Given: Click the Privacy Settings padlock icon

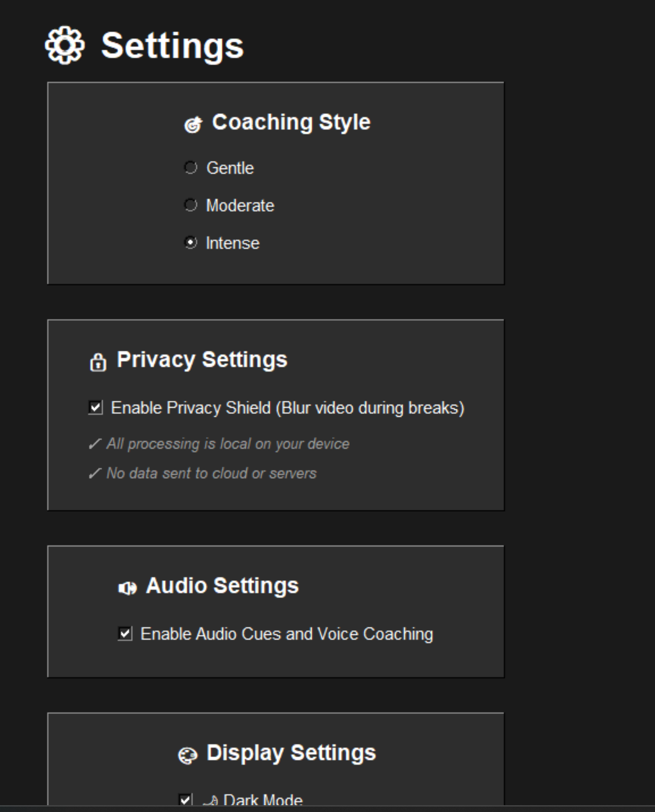Looking at the screenshot, I should [98, 362].
